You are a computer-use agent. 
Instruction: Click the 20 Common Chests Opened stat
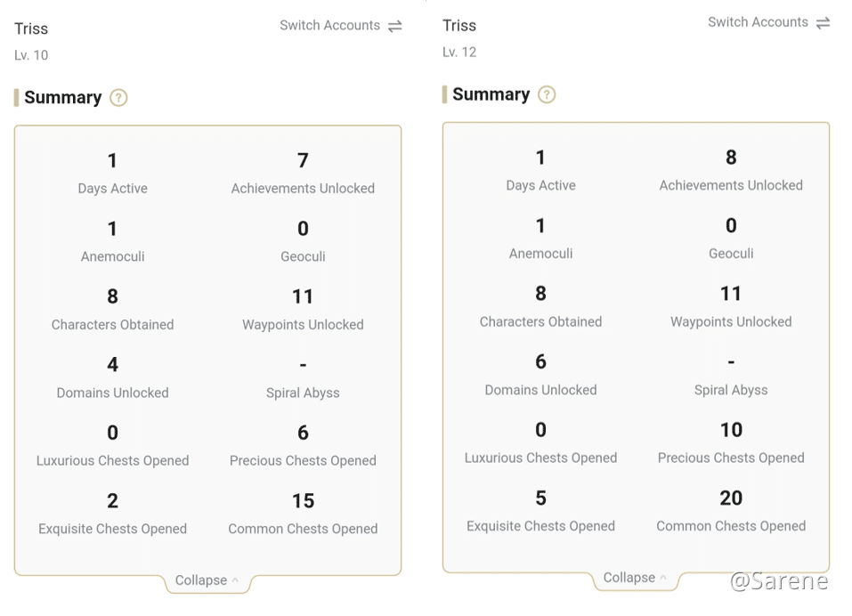(x=731, y=511)
